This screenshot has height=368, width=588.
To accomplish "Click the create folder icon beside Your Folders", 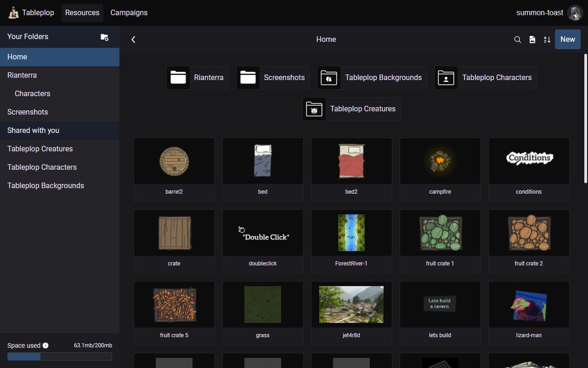I will [x=104, y=36].
